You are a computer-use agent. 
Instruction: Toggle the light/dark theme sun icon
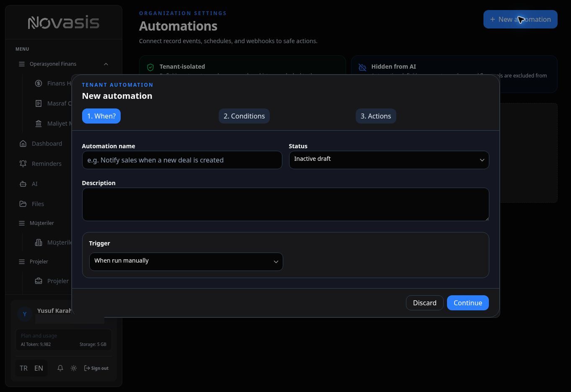(74, 368)
